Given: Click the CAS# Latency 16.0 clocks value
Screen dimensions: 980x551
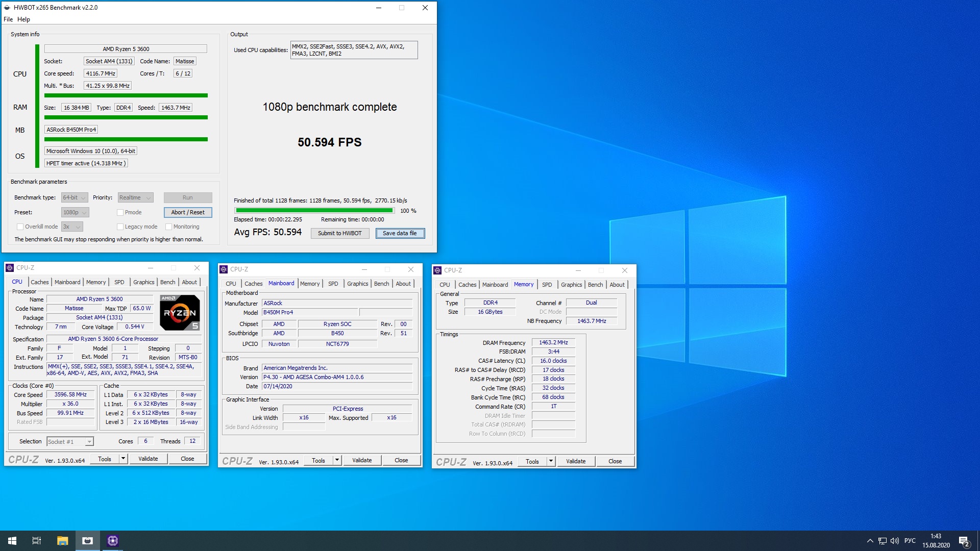Looking at the screenshot, I should [553, 361].
